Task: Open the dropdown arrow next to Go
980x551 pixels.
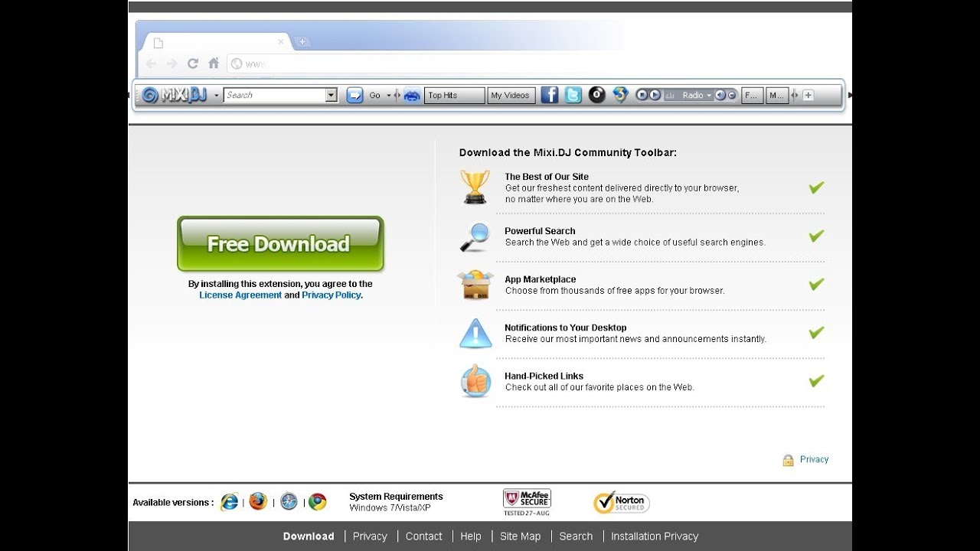Action: tap(389, 96)
